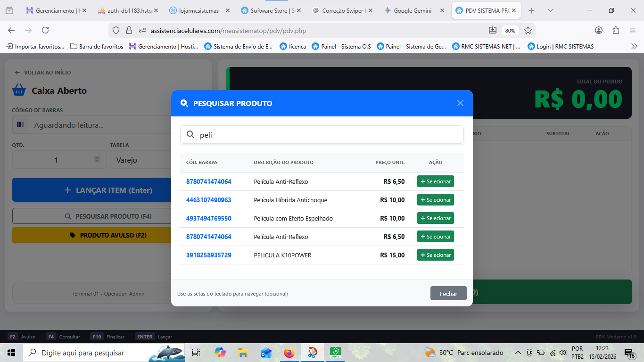Click the Fechar button in dialog

448,294
